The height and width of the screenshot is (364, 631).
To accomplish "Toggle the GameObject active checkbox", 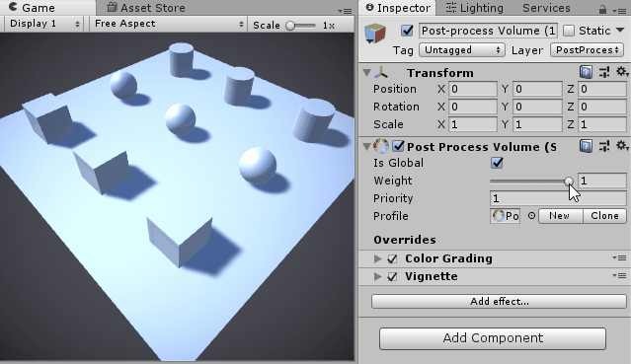I will [407, 31].
